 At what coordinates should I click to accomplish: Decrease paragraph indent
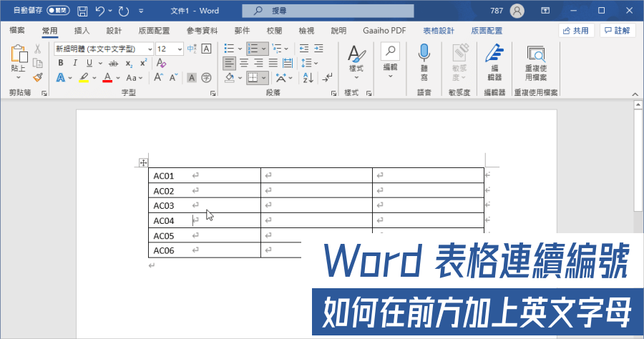[x=304, y=49]
